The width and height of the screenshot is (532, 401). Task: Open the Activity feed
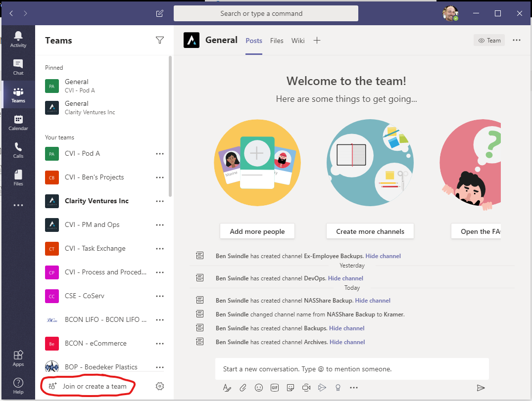[x=18, y=40]
